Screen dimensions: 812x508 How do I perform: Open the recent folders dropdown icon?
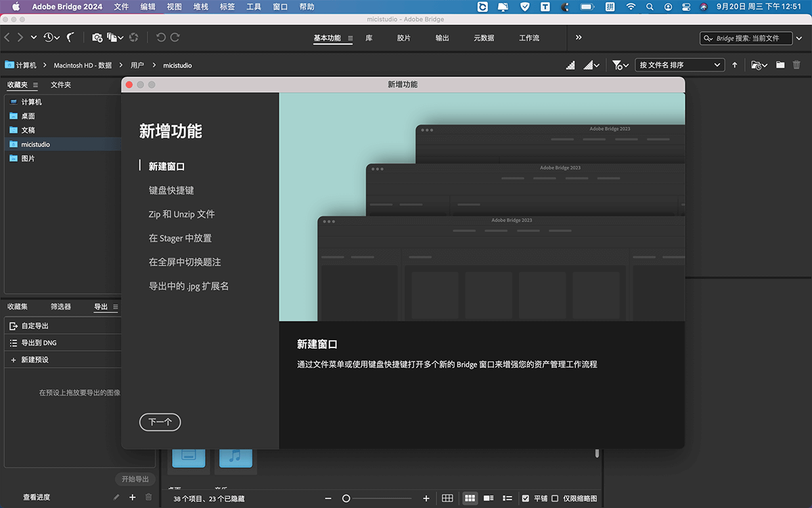[759, 65]
